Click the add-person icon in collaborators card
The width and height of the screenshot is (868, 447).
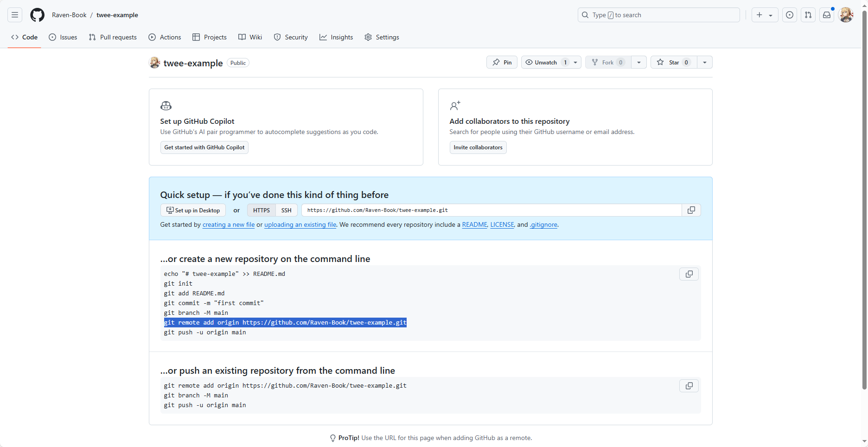(455, 106)
